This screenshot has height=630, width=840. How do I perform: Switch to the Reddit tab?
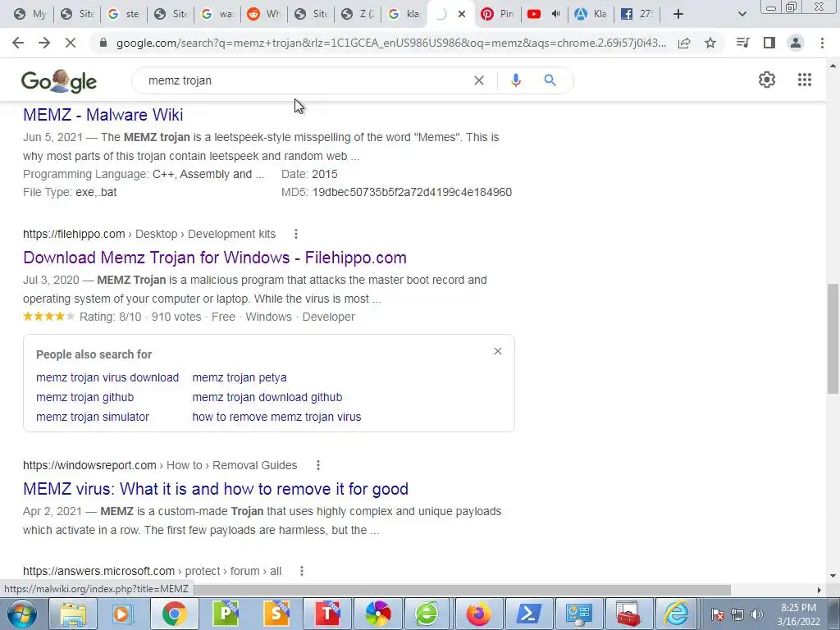(x=263, y=14)
